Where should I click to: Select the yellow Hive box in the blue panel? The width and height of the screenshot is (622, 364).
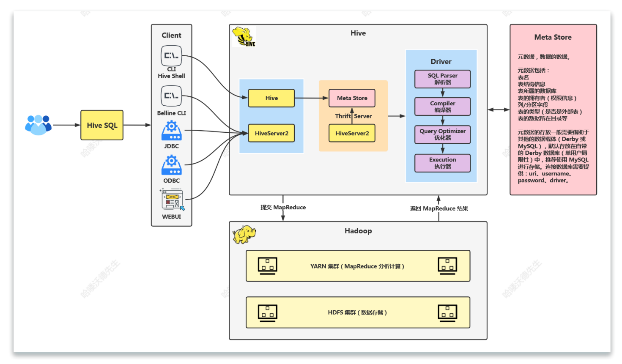[x=271, y=98]
